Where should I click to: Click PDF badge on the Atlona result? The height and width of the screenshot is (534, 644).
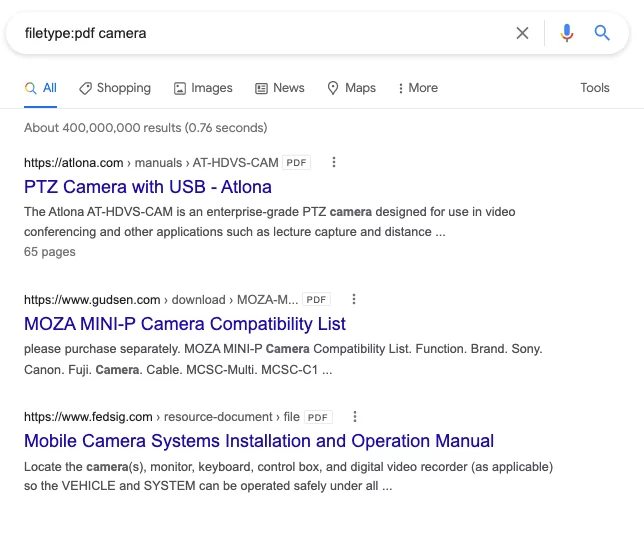297,163
